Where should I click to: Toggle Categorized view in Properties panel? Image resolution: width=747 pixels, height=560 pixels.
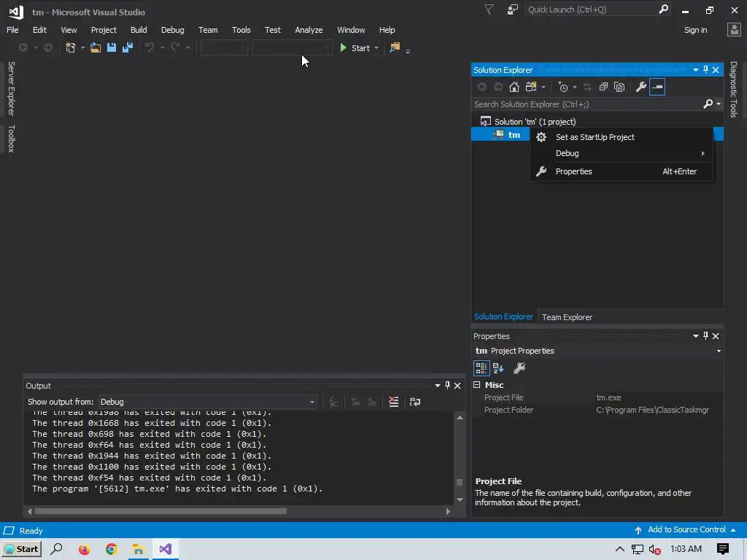click(x=481, y=368)
